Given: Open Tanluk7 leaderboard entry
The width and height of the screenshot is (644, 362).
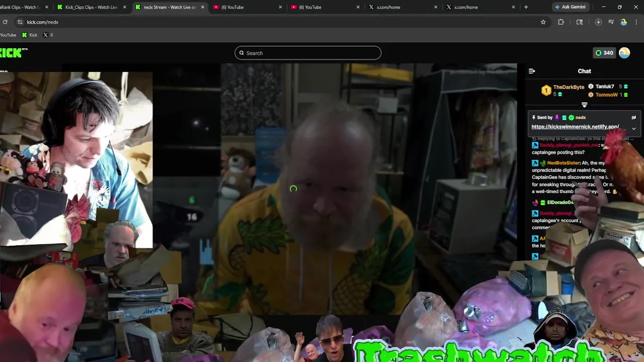Looking at the screenshot, I should coord(605,86).
